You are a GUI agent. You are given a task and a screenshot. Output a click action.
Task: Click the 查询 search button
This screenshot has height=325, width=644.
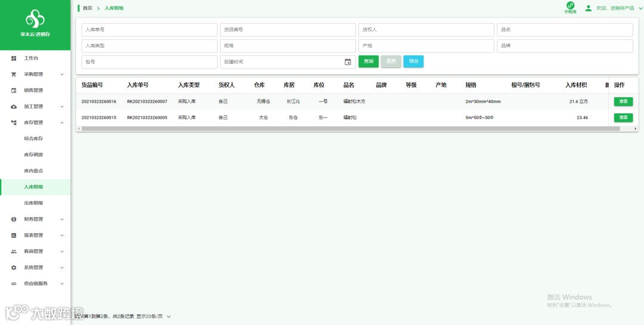click(x=369, y=61)
